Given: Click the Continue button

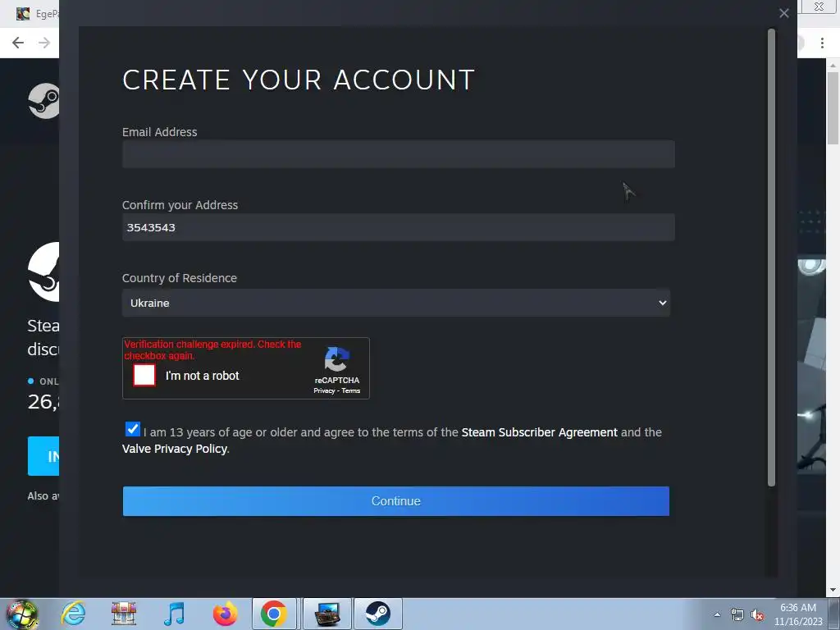Looking at the screenshot, I should pos(396,501).
